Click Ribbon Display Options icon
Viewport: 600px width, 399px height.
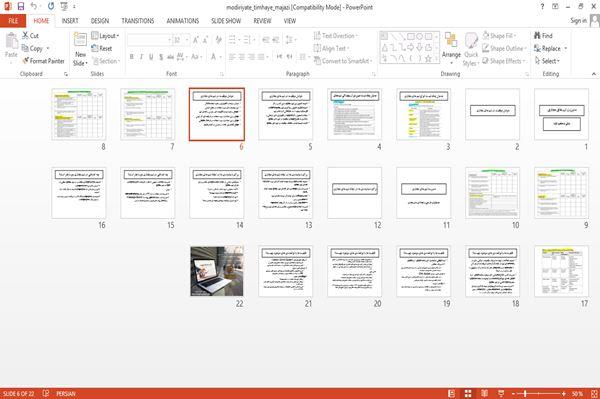point(555,7)
